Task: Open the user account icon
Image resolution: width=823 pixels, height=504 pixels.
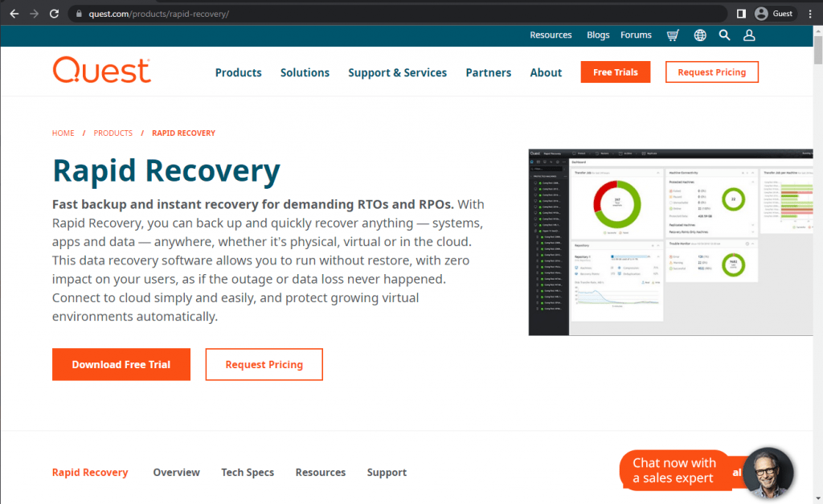Action: [749, 35]
